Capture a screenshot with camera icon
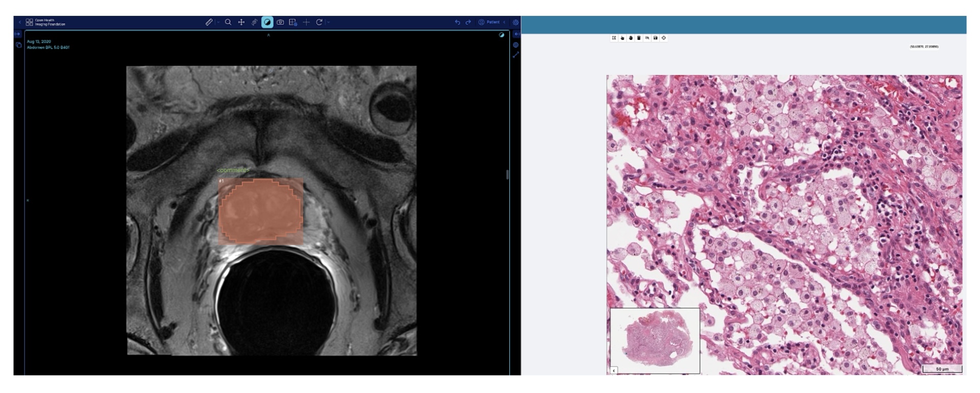980x393 pixels. pos(280,22)
